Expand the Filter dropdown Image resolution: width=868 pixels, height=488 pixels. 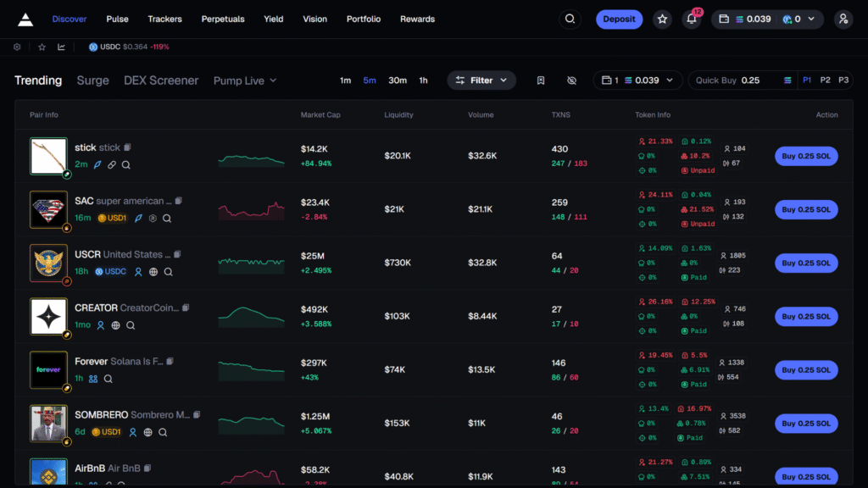pos(481,80)
